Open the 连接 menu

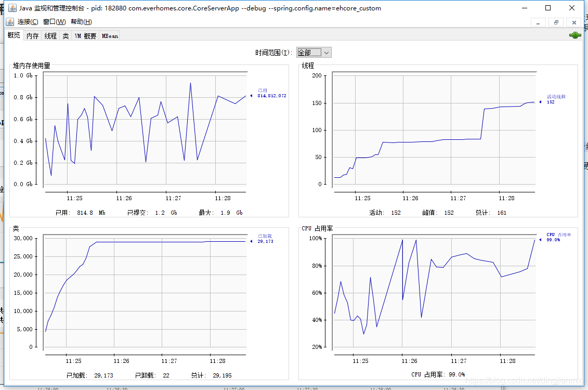28,22
